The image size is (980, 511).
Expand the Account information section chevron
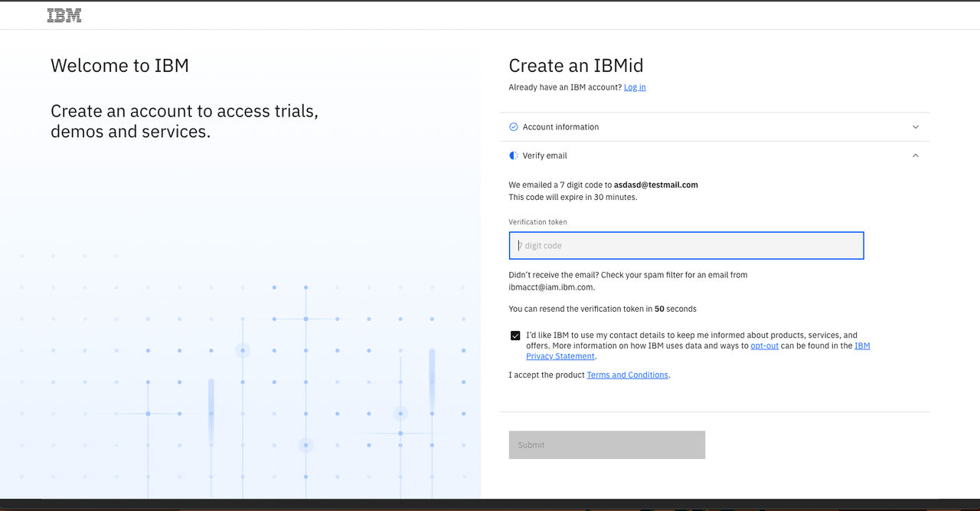[x=916, y=127]
